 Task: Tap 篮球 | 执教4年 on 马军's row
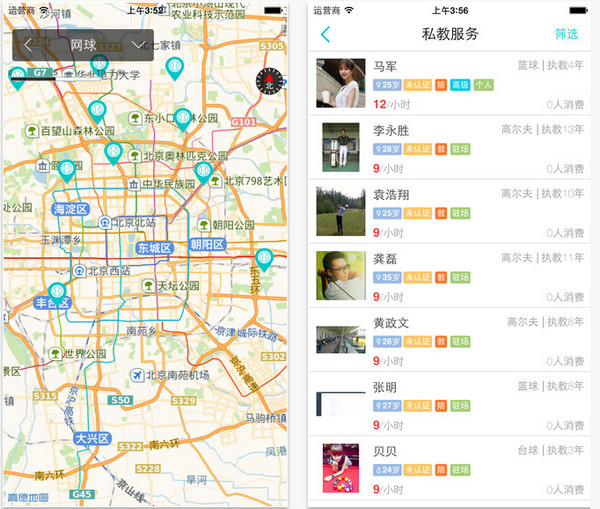point(550,65)
